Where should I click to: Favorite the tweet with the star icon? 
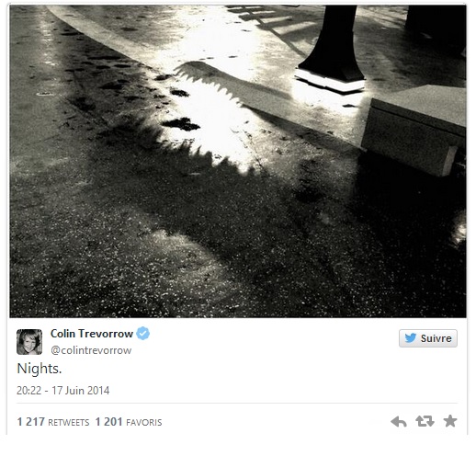point(450,421)
